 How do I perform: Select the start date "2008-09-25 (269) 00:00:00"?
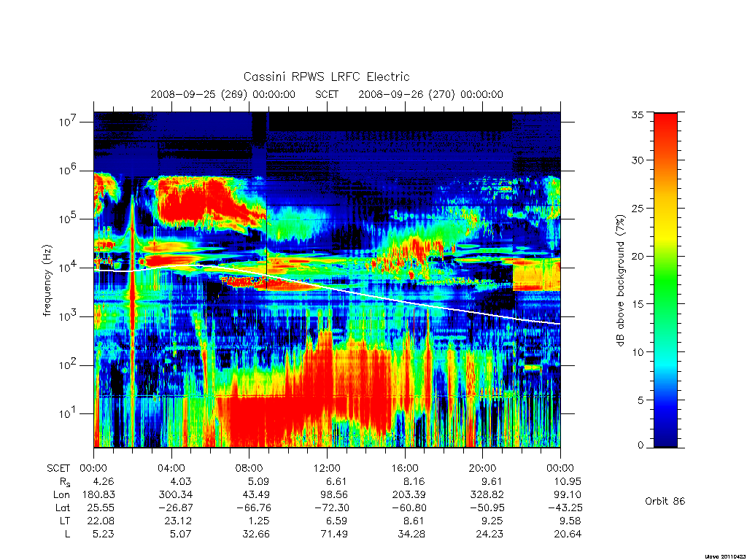point(223,94)
